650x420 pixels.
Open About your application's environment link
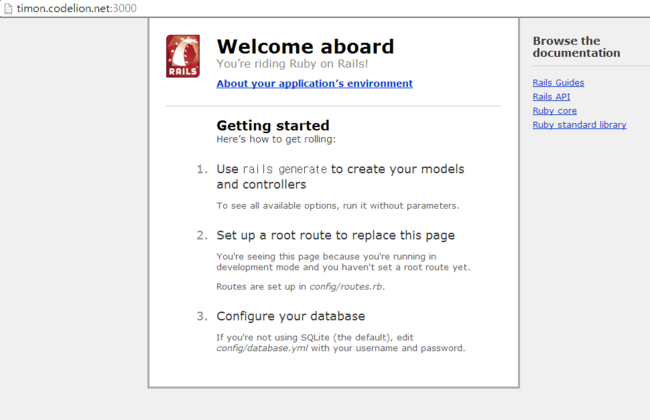point(314,83)
